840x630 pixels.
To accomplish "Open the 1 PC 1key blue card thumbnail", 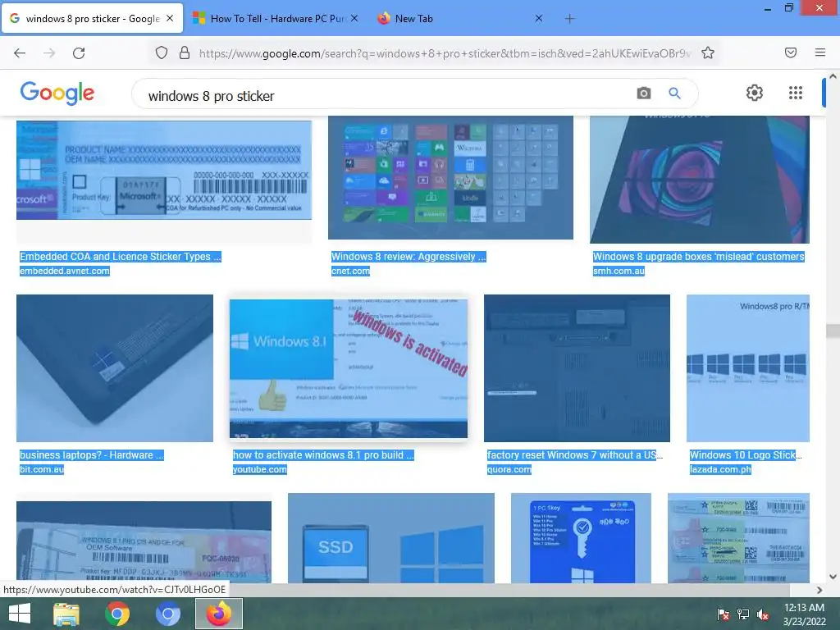I will click(x=582, y=538).
